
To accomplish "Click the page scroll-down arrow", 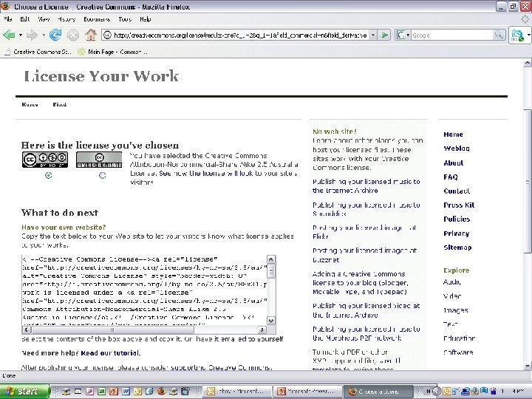I will coord(528,366).
